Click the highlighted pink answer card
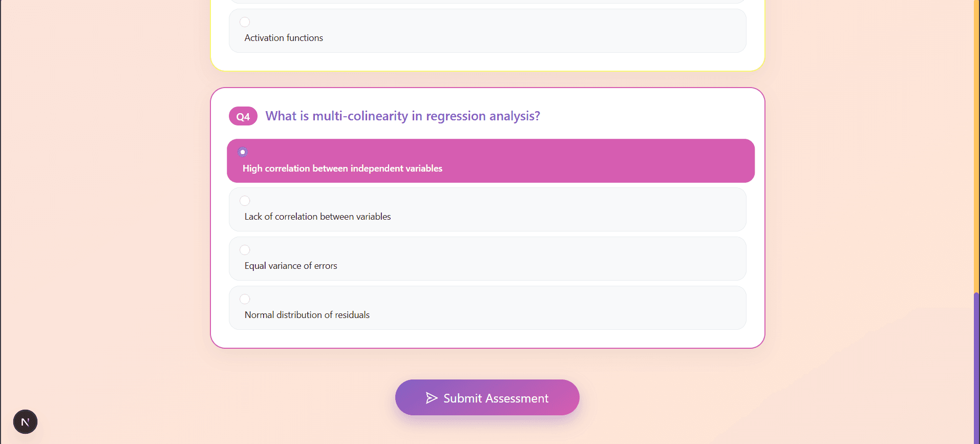Viewport: 980px width, 444px height. click(490, 160)
